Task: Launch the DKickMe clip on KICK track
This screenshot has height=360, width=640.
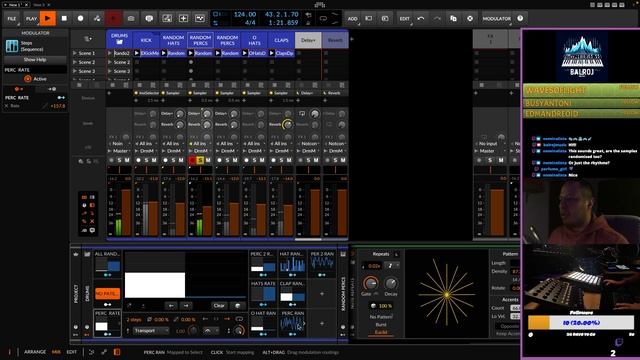Action: [137, 53]
